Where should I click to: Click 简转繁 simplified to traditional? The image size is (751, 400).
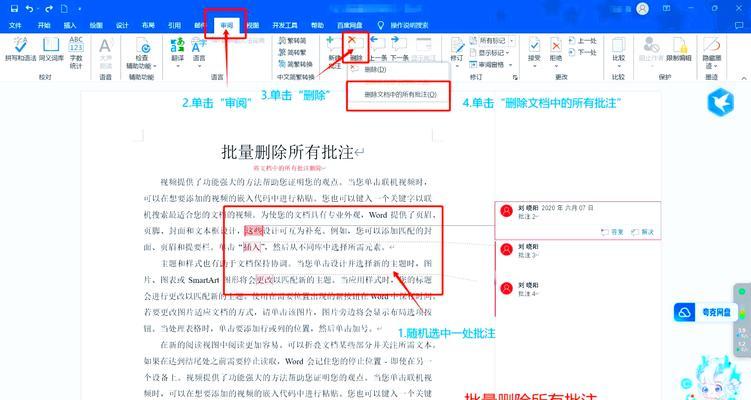tap(292, 52)
